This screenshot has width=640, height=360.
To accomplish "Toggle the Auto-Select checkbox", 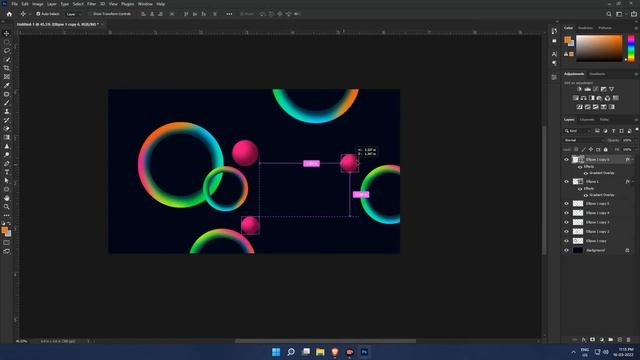I will (38, 14).
